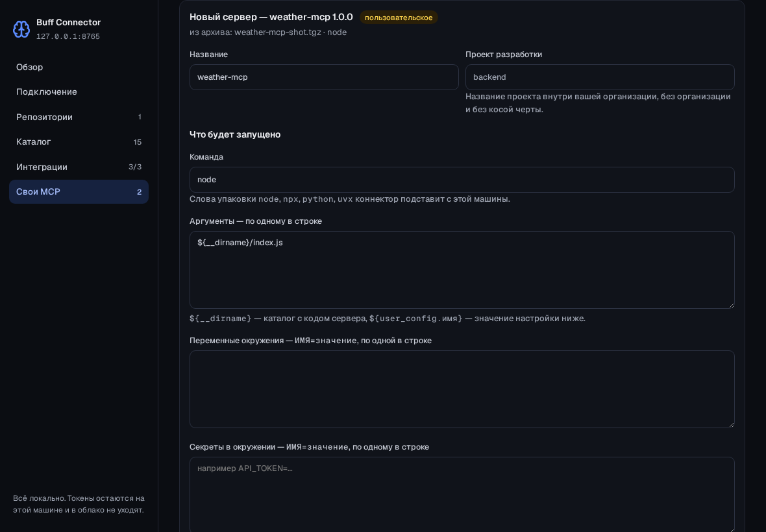The height and width of the screenshot is (532, 766).
Task: Click the 127.0.0.1:8765 address text
Action: [68, 36]
